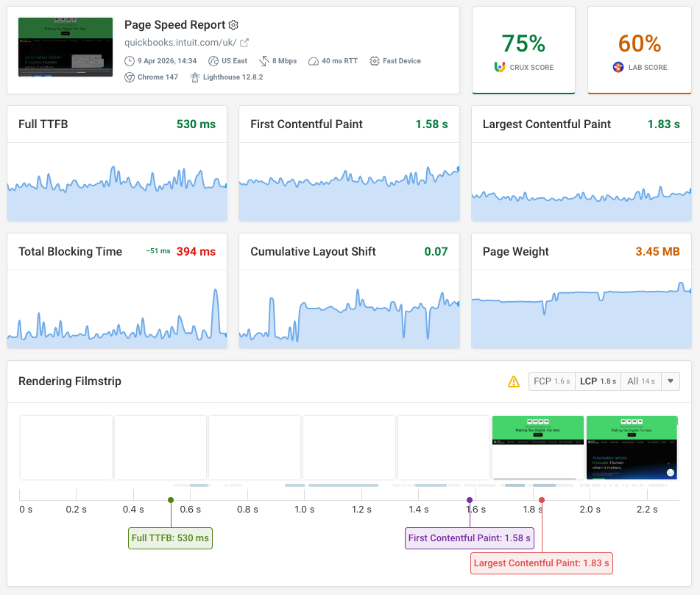Image resolution: width=700 pixels, height=595 pixels.
Task: Click the clock icon beside the test date
Action: point(129,61)
